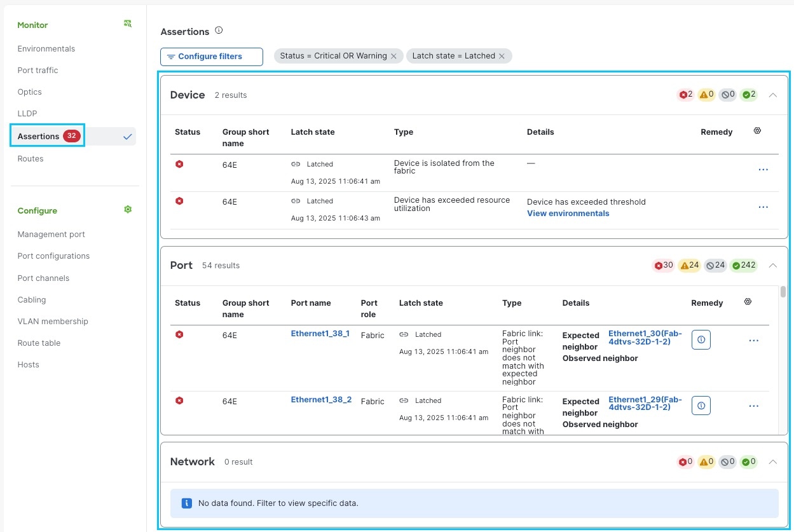The height and width of the screenshot is (532, 794).
Task: Open actions menu for Ethernet1_38_2 row
Action: point(754,406)
